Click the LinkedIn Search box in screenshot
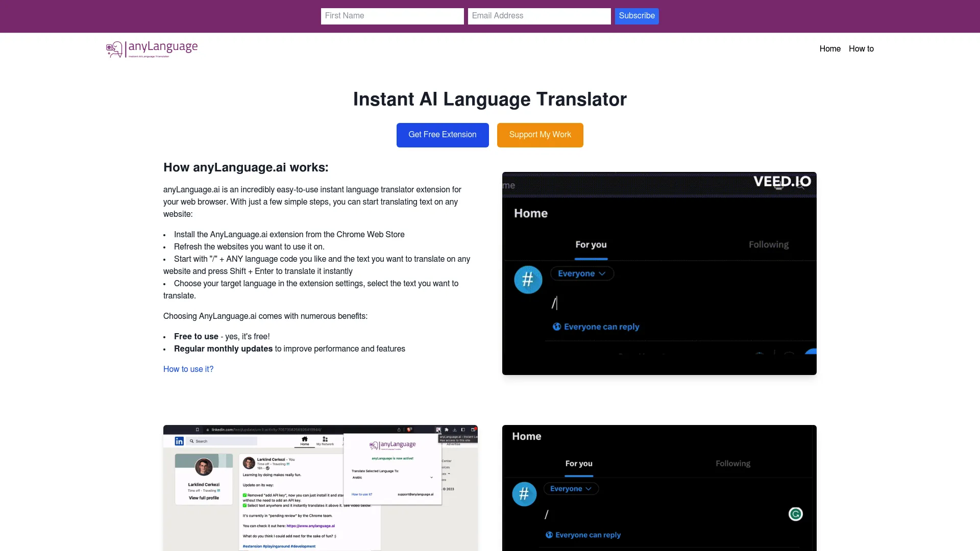 [x=222, y=441]
